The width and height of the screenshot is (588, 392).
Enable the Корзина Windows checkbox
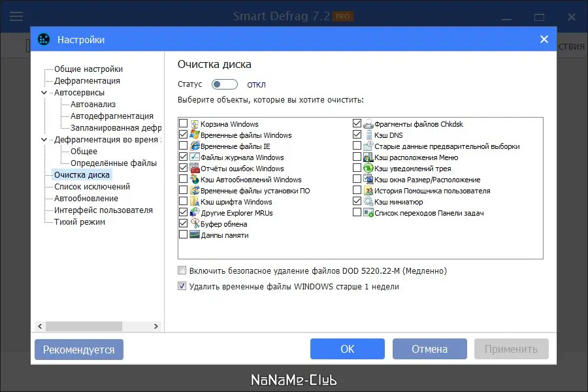[184, 123]
